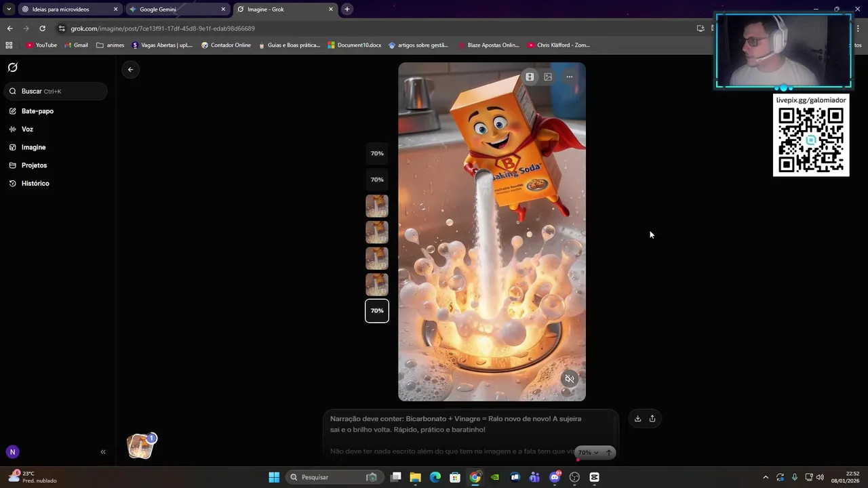Open Bate-papo in the sidebar
The height and width of the screenshot is (488, 868).
[37, 111]
